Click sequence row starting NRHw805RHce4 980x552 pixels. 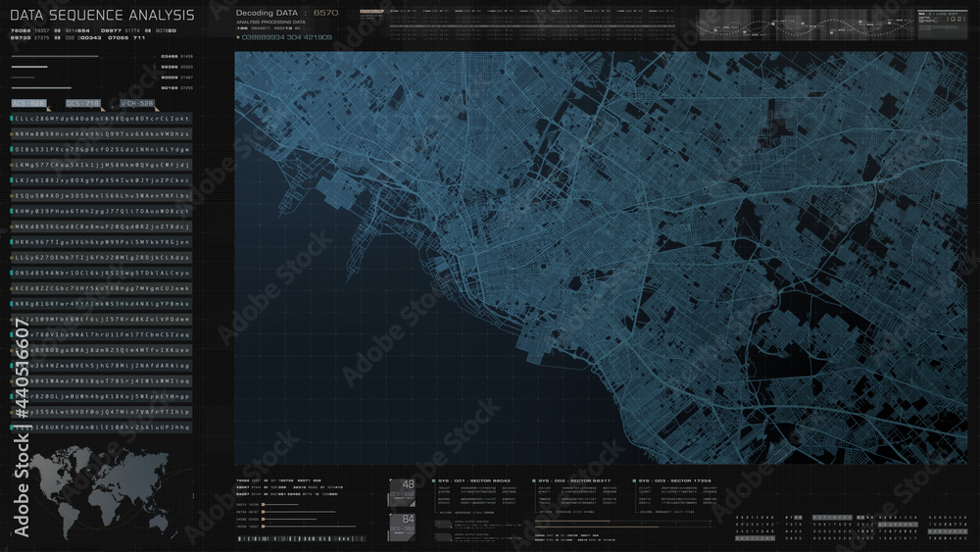pyautogui.click(x=101, y=133)
